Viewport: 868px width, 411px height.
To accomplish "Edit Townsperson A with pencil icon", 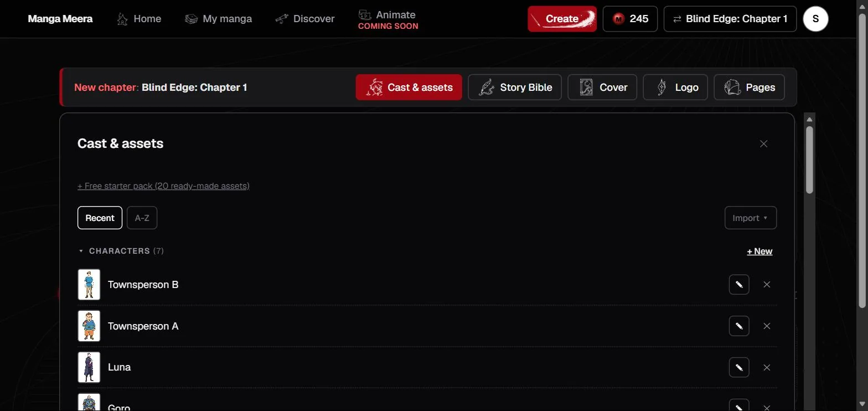I will [739, 326].
